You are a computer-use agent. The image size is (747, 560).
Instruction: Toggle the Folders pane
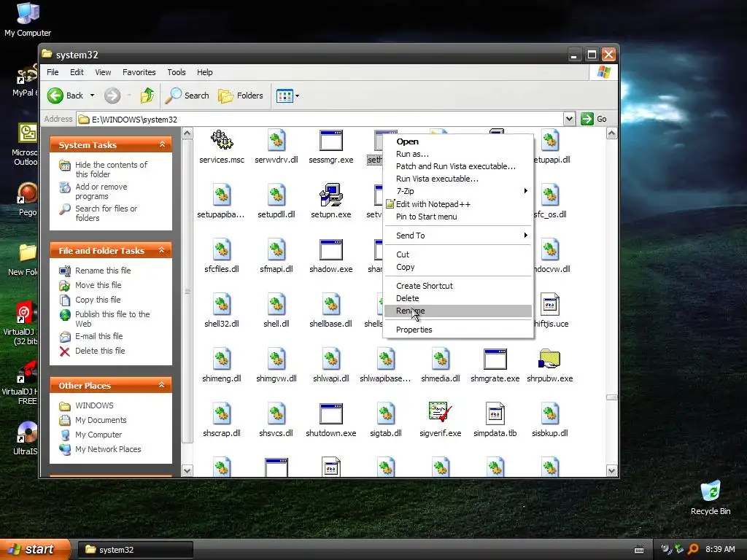(x=241, y=96)
